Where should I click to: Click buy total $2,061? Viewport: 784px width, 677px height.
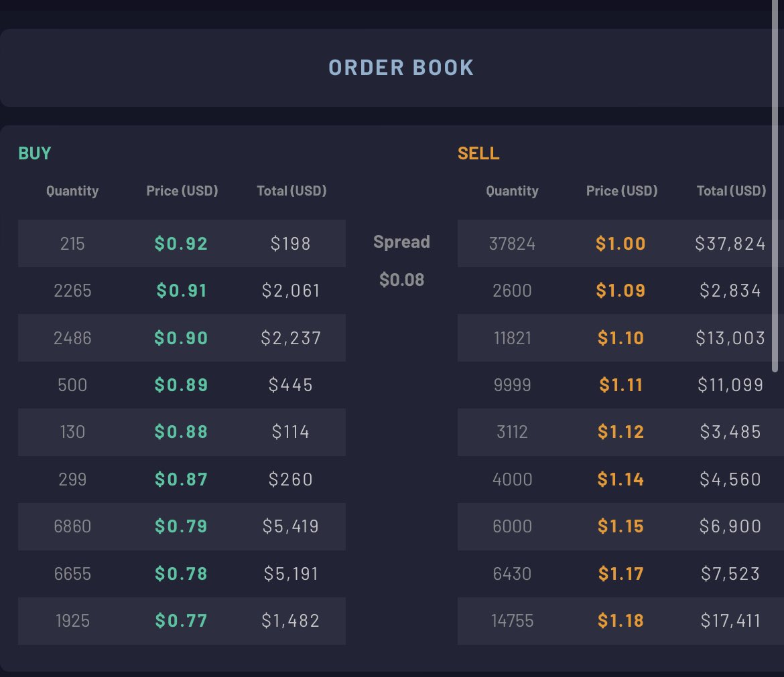click(x=291, y=290)
